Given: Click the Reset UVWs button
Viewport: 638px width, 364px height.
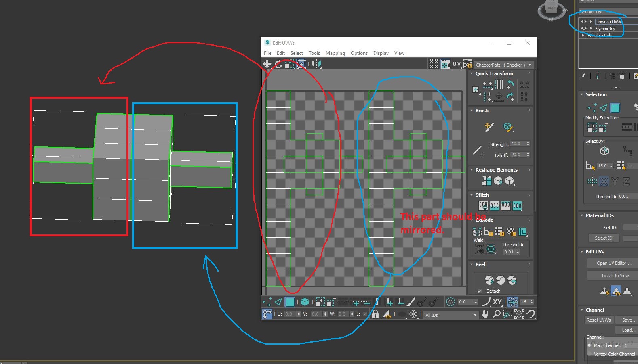Looking at the screenshot, I should click(599, 320).
